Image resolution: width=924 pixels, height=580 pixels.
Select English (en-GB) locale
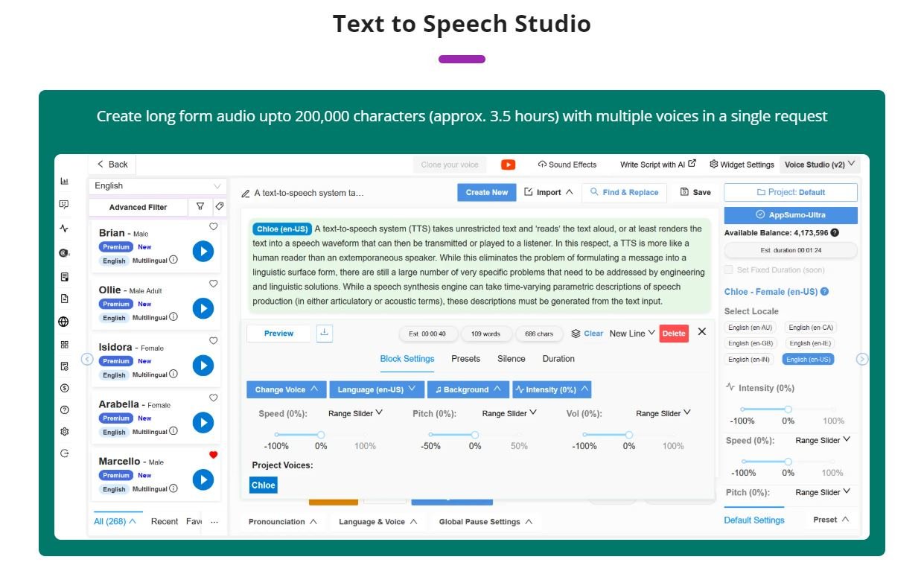point(751,343)
